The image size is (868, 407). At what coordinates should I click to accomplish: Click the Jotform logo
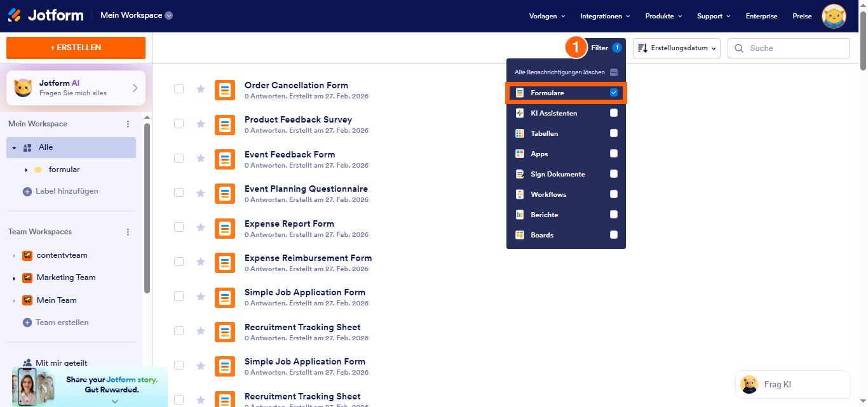pos(46,15)
